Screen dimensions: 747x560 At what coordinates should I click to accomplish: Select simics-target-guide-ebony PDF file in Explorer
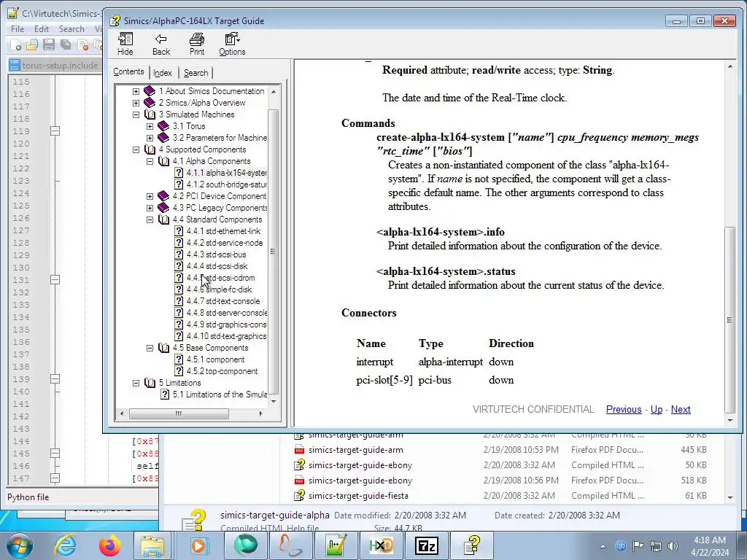pyautogui.click(x=360, y=481)
